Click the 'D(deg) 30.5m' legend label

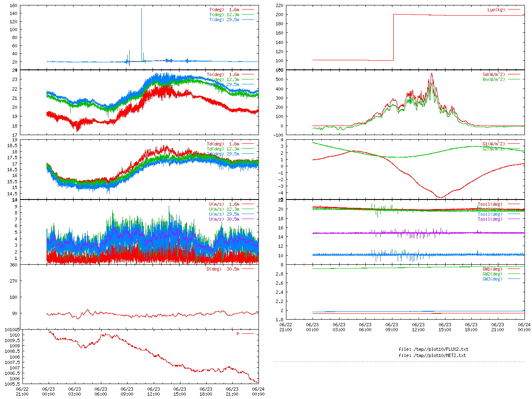(x=223, y=269)
